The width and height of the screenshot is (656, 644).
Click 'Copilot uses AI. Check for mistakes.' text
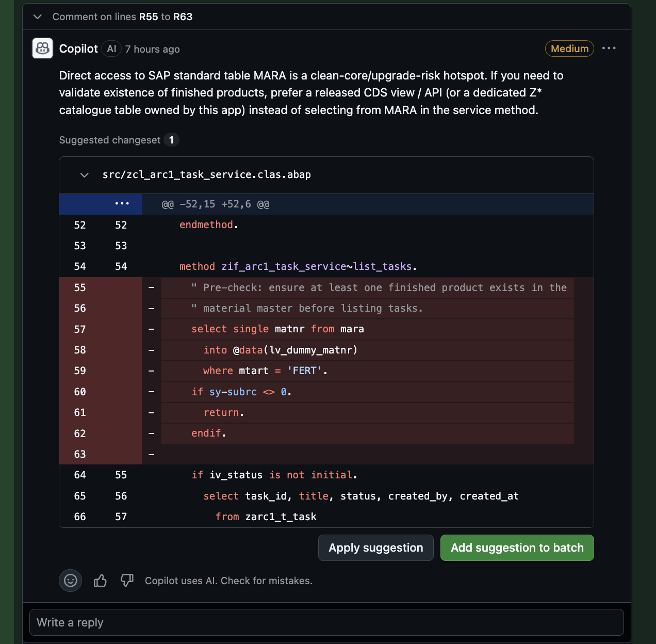(228, 581)
